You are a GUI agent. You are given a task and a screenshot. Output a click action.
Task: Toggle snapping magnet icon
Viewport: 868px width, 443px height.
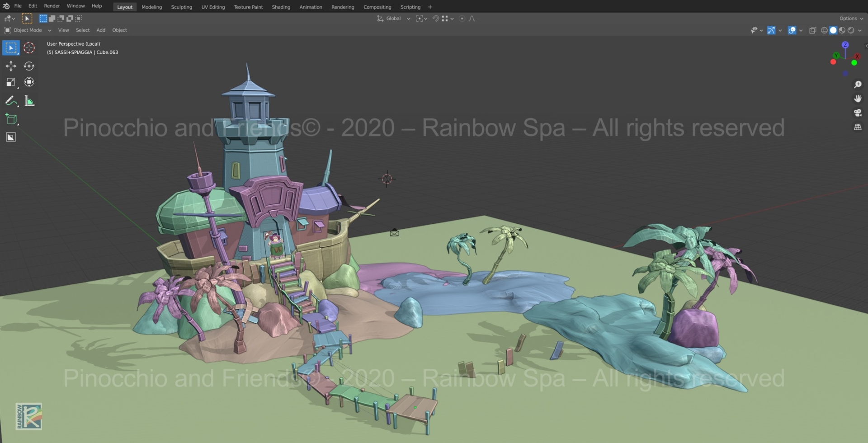point(435,19)
